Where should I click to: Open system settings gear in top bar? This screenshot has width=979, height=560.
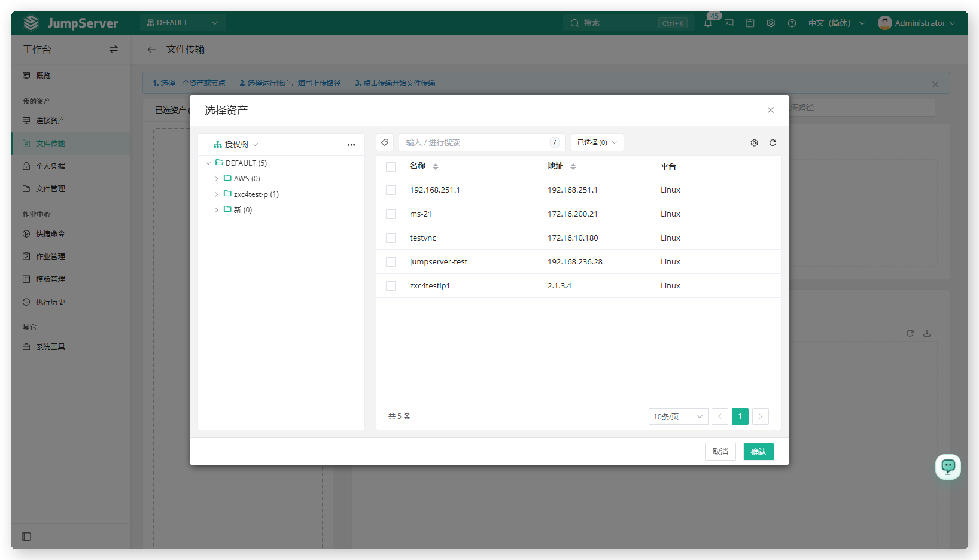771,23
